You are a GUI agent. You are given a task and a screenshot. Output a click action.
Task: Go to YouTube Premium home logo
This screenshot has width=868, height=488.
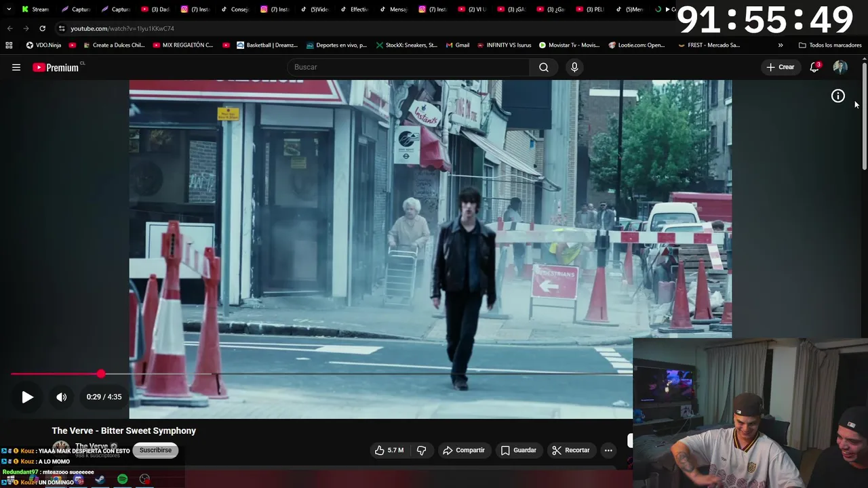click(x=57, y=67)
